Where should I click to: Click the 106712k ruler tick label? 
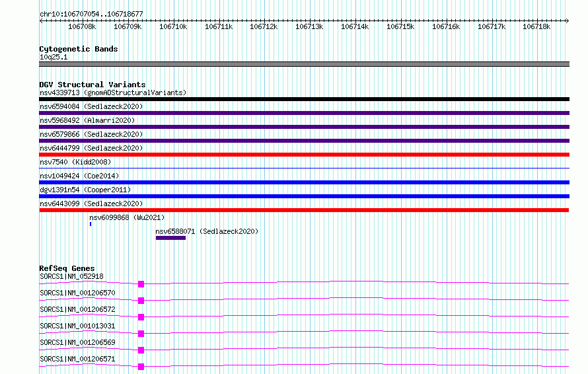(264, 26)
